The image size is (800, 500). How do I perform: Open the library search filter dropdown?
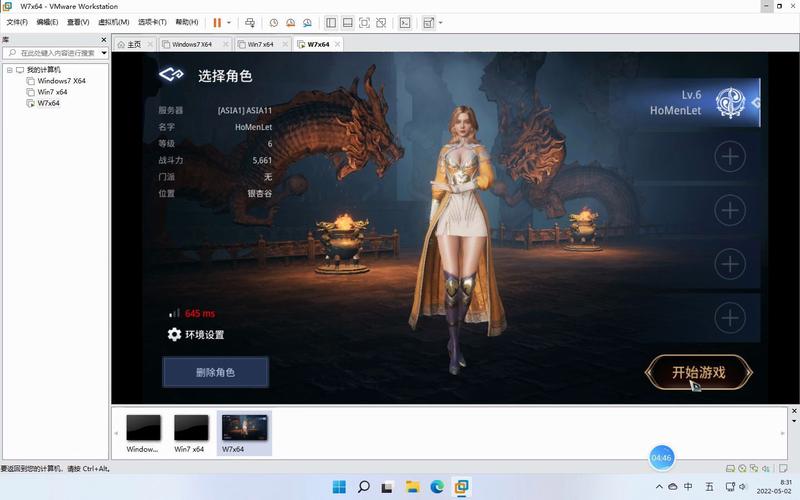click(104, 53)
